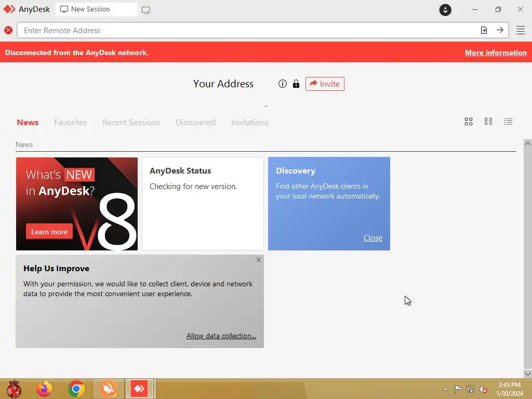Click the What's New in AnyDesk thumbnail

pos(77,204)
